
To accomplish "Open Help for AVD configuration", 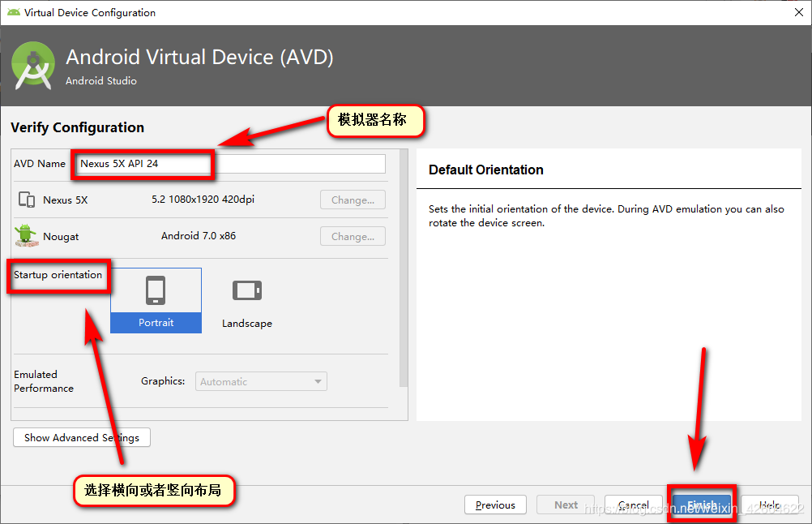I will click(x=770, y=505).
